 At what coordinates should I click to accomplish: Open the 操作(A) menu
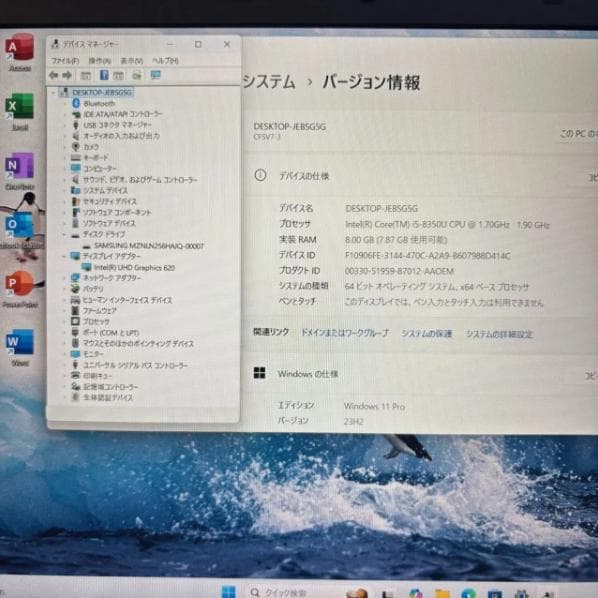pos(100,61)
